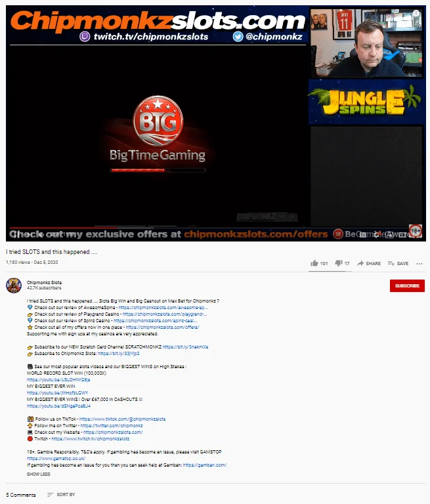Open the gamstop.co.uk link
The image size is (430, 504).
click(56, 459)
